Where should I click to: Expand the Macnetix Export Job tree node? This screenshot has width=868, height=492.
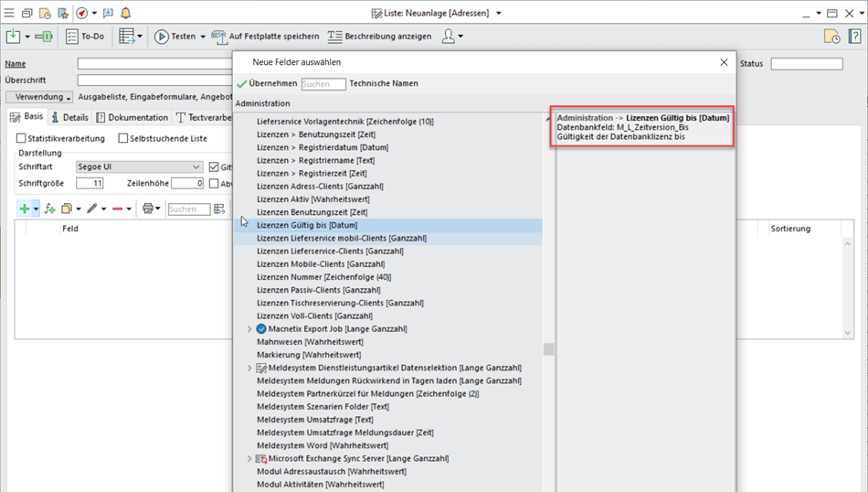(x=250, y=328)
